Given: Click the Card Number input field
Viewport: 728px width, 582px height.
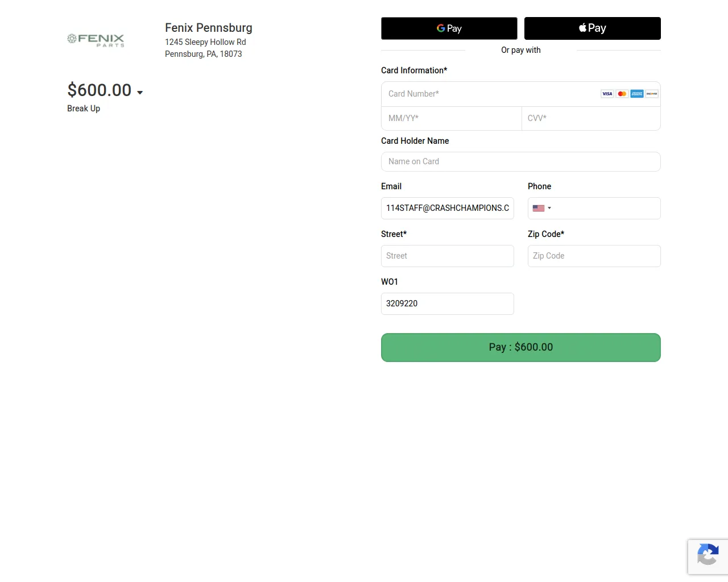Looking at the screenshot, I should (483, 93).
